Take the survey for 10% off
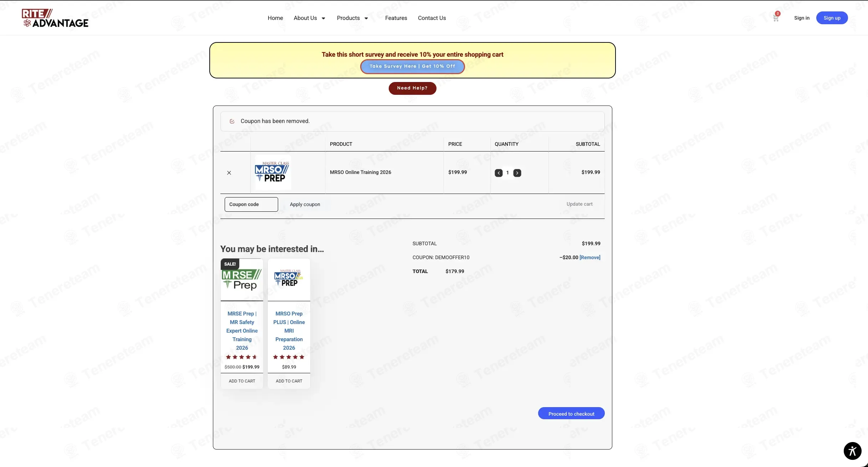The image size is (868, 467). click(413, 67)
